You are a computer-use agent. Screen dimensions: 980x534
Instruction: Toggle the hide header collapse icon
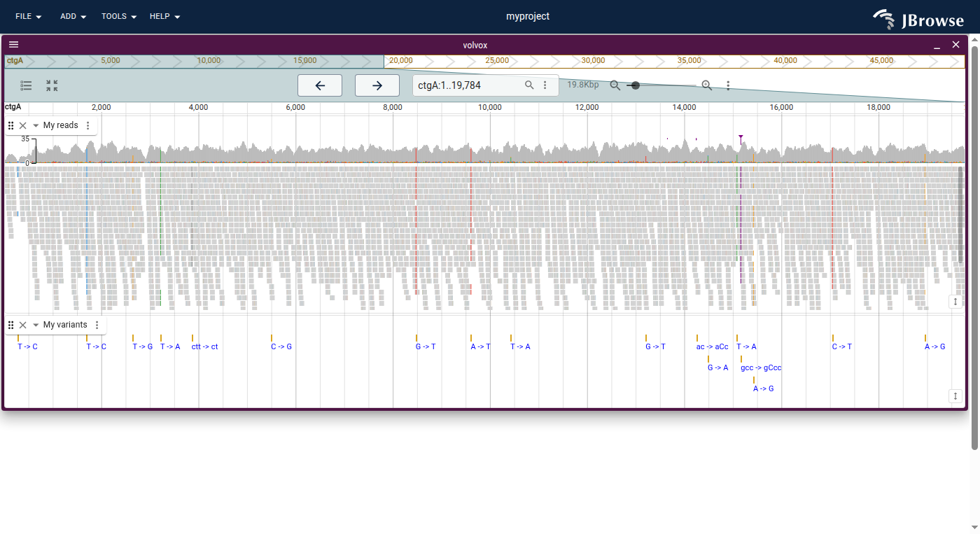pos(52,85)
